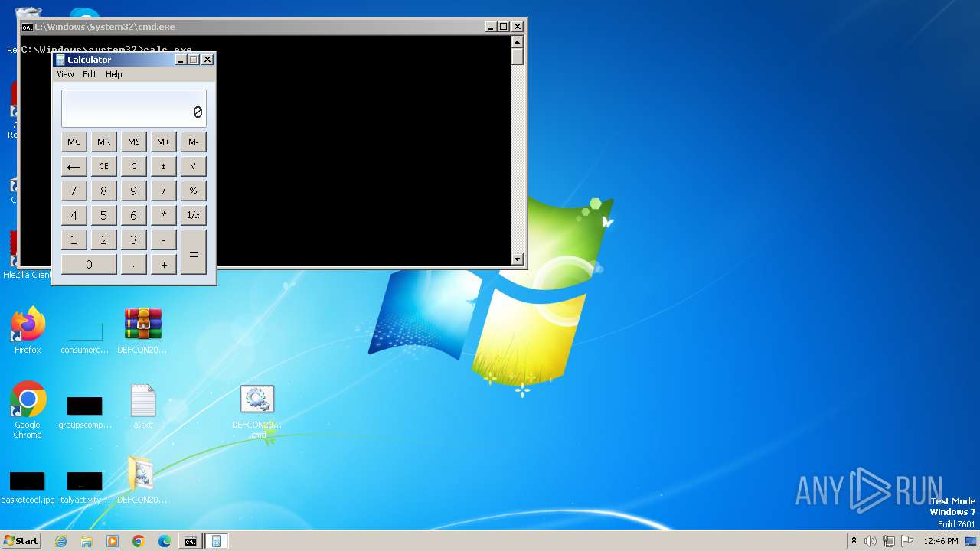
Task: Click the plus key in Calculator
Action: 163,264
